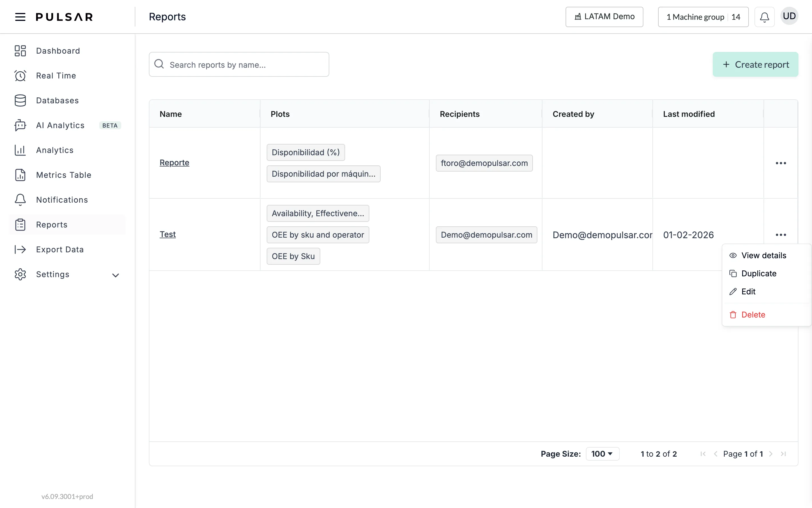Click the Settings gear icon
The image size is (812, 508).
tap(20, 274)
